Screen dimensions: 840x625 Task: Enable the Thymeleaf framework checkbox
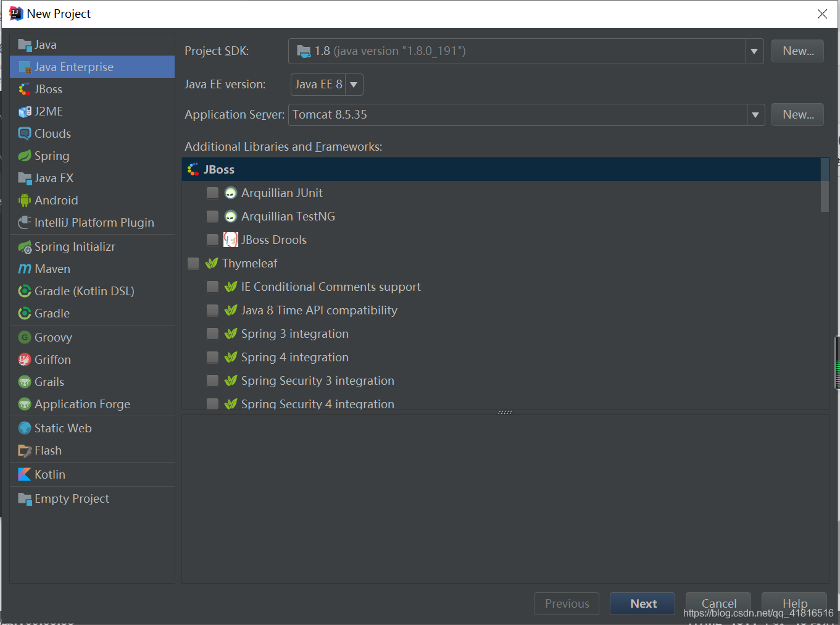tap(193, 263)
